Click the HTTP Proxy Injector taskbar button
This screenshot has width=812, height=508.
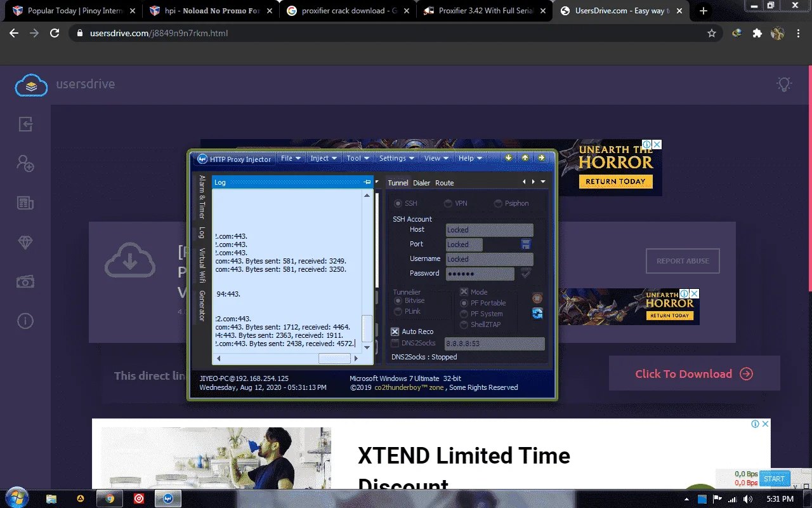[x=168, y=498]
